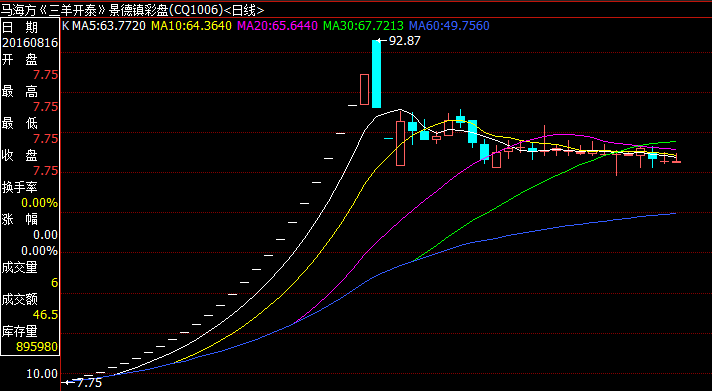Click the last red candlestick on the right

[x=677, y=158]
